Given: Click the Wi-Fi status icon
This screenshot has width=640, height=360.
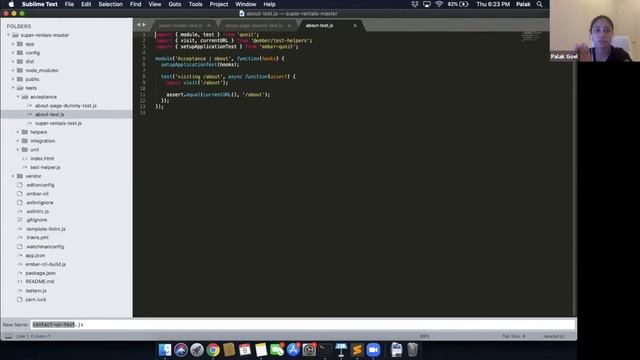Looking at the screenshot, I should 439,4.
